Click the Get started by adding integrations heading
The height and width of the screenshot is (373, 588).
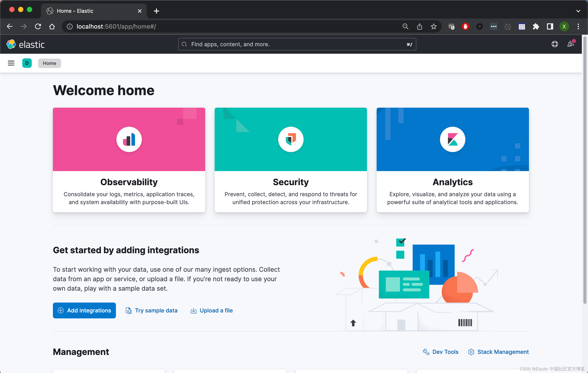point(126,250)
